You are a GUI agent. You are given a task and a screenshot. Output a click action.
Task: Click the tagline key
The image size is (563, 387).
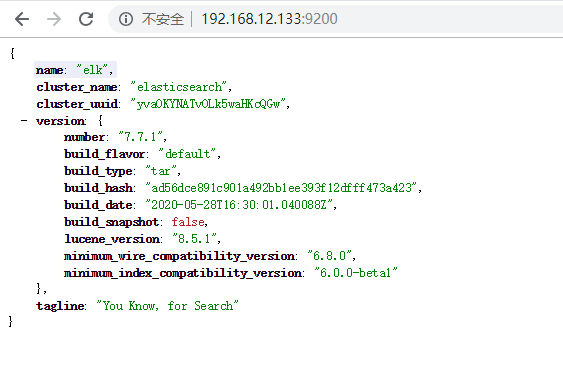pyautogui.click(x=60, y=306)
